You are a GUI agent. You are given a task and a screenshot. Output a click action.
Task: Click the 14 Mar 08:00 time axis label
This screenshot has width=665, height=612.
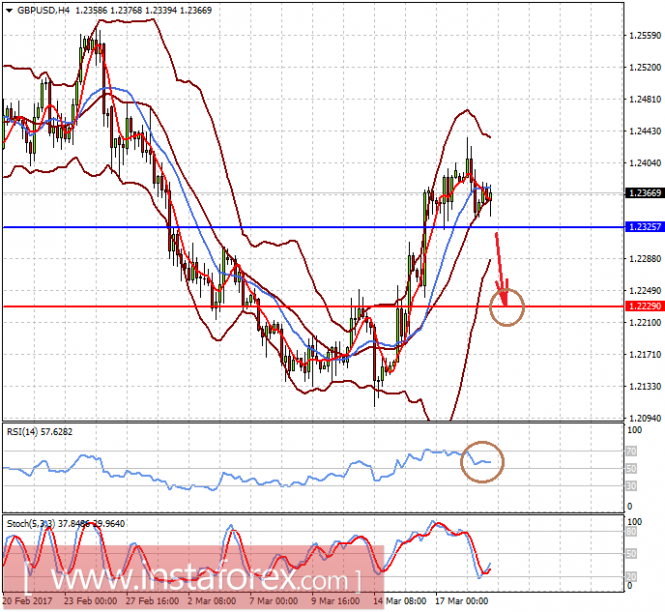[400, 601]
